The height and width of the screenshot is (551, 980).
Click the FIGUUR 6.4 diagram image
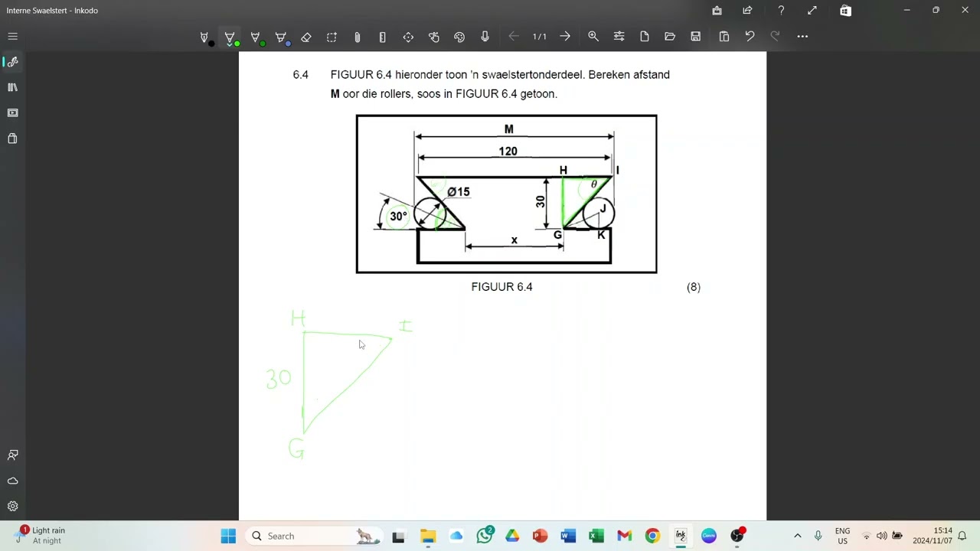click(506, 194)
